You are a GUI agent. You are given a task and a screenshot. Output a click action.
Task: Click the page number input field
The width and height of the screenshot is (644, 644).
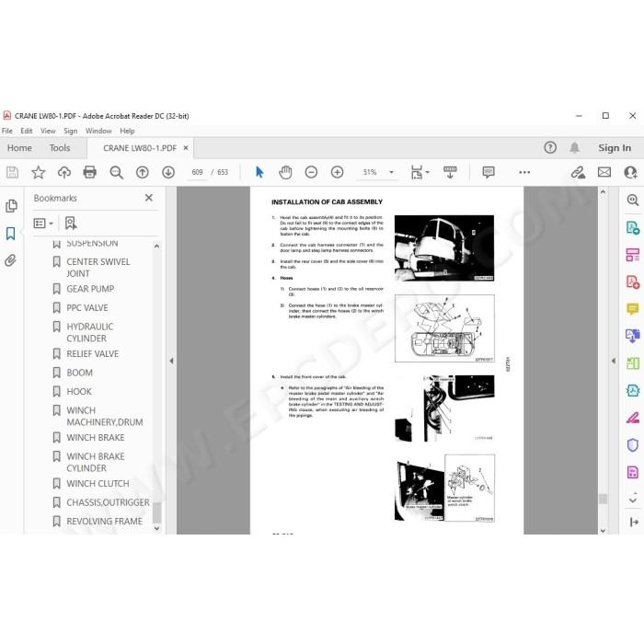pos(197,172)
